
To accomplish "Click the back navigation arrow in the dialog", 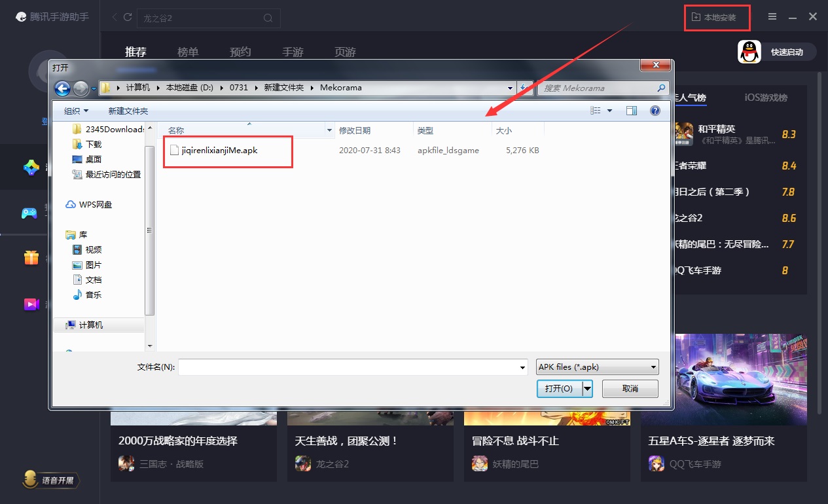I will tap(63, 88).
